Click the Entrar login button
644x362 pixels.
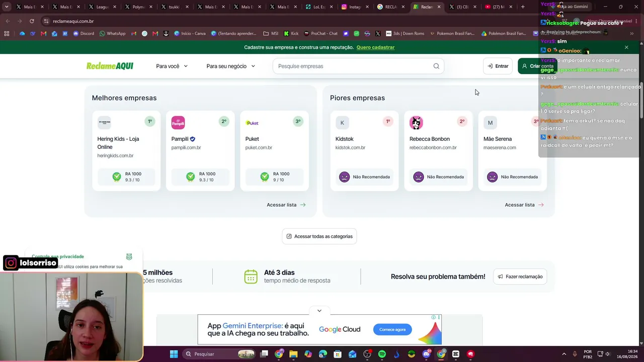[498, 66]
